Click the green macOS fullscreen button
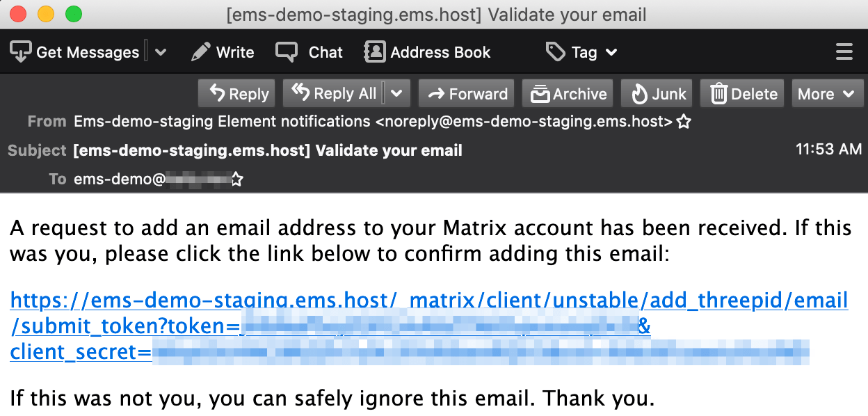Screen dimensions: 868x416 tap(73, 14)
